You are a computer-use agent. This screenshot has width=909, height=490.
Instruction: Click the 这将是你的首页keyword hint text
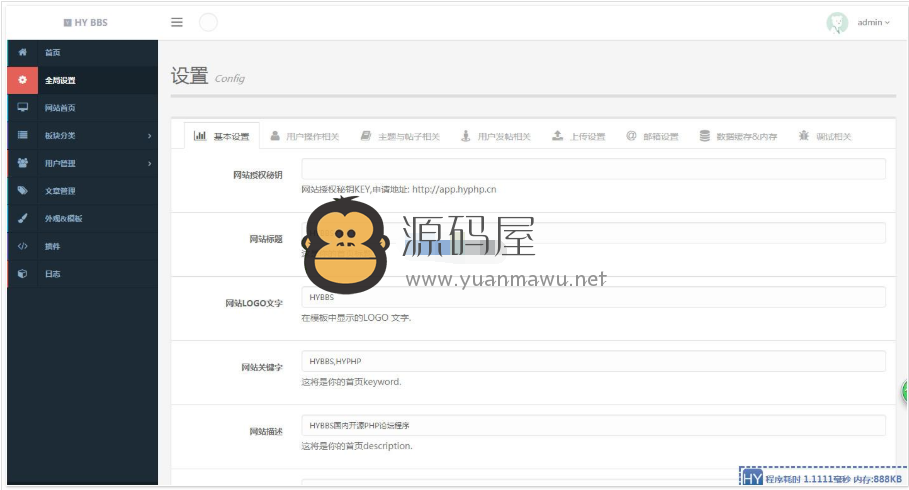coord(351,382)
